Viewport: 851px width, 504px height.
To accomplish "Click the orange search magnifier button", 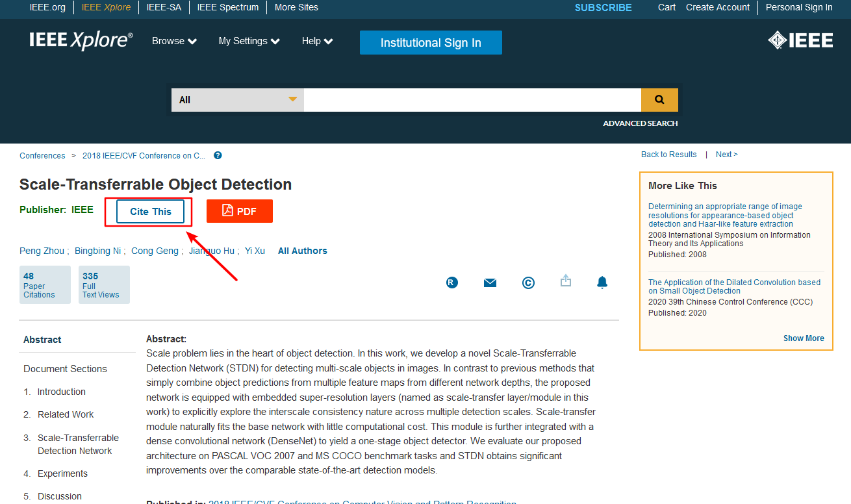I will (x=659, y=99).
